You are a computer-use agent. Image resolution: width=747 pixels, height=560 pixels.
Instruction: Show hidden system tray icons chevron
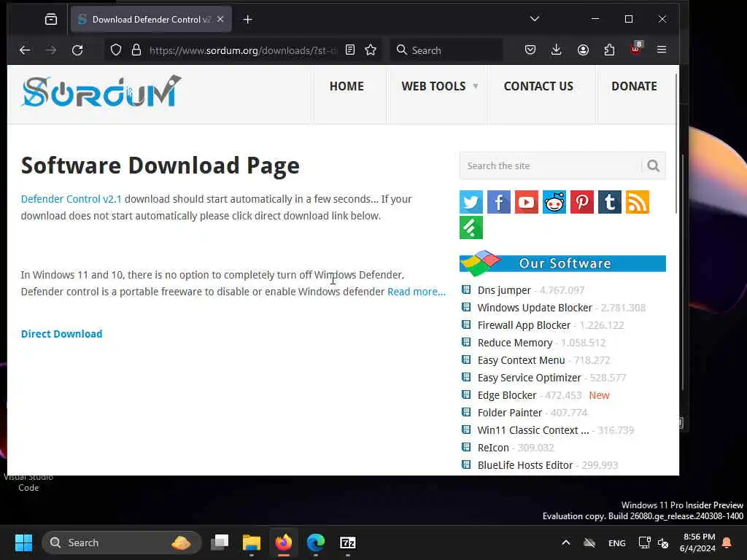(x=565, y=542)
